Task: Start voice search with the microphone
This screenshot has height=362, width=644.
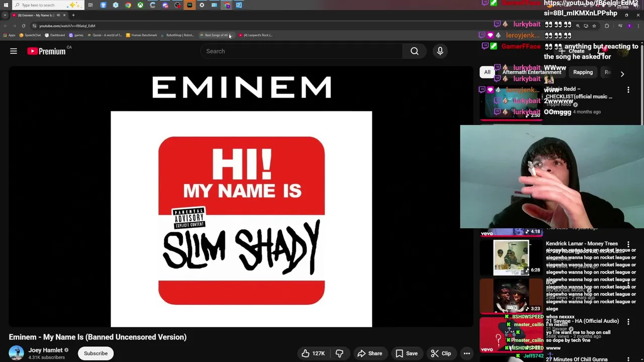Action: [440, 51]
